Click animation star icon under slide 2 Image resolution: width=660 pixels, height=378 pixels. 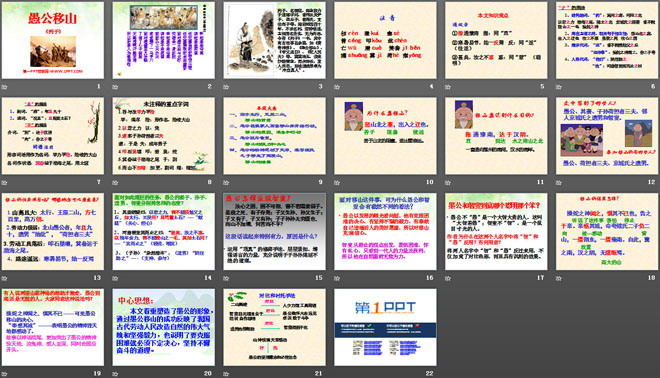(x=115, y=87)
